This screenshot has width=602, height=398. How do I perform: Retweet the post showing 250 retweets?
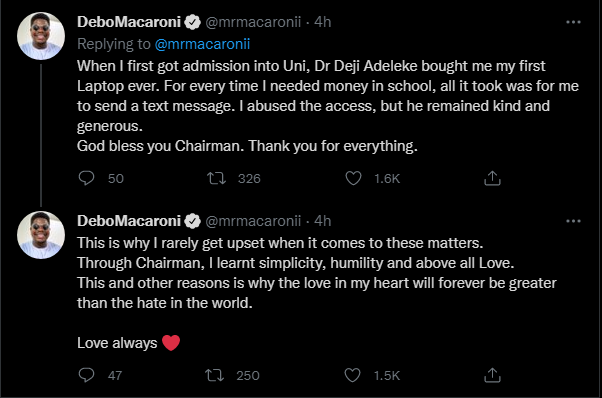coord(214,375)
